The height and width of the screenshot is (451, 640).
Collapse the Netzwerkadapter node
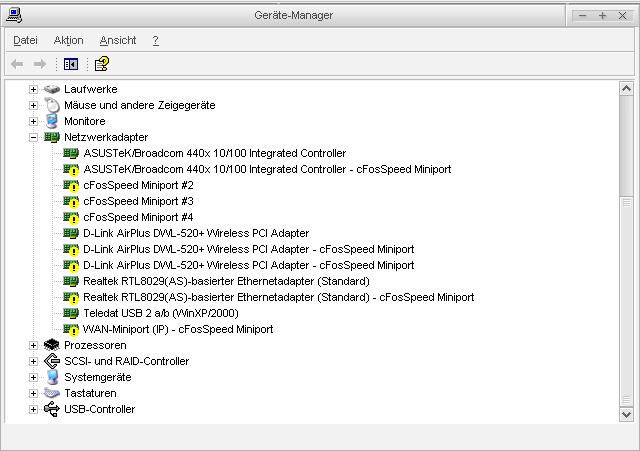[33, 138]
